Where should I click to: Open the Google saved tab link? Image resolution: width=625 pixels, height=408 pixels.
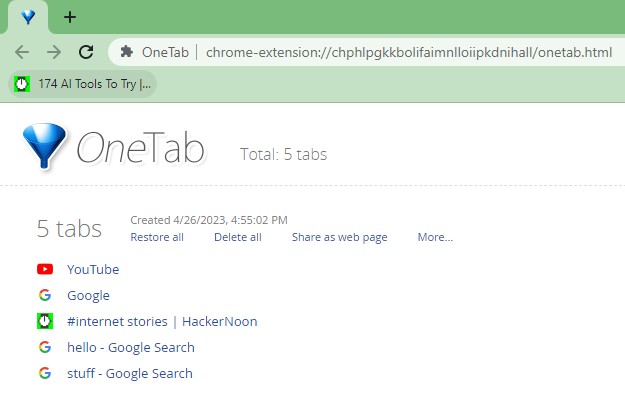click(88, 296)
